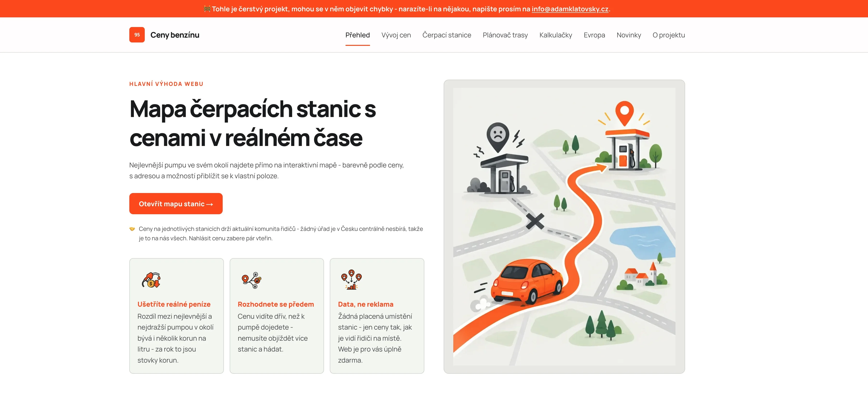This screenshot has width=868, height=400.
Task: Click the gas station map illustration
Action: 564,227
